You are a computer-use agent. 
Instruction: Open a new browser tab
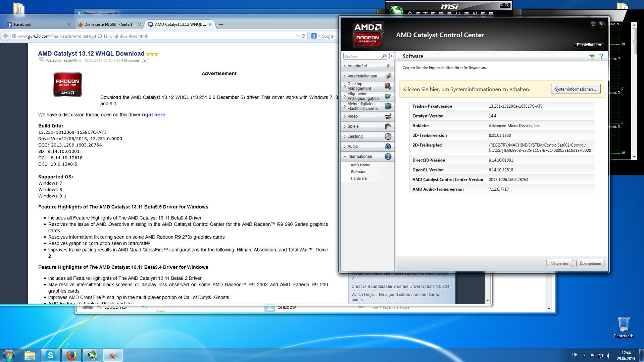coord(221,24)
